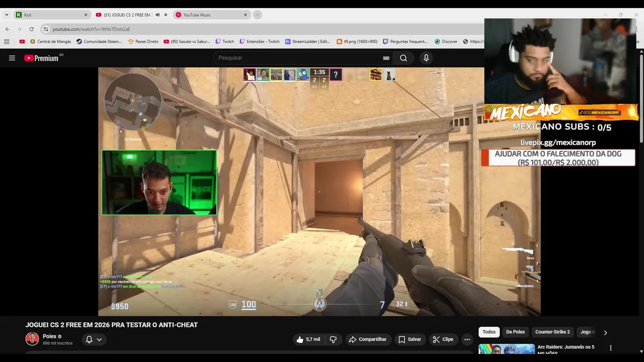Screen dimensions: 644x362
Task: Open the Central de Mangás bookmark
Action: [50, 42]
